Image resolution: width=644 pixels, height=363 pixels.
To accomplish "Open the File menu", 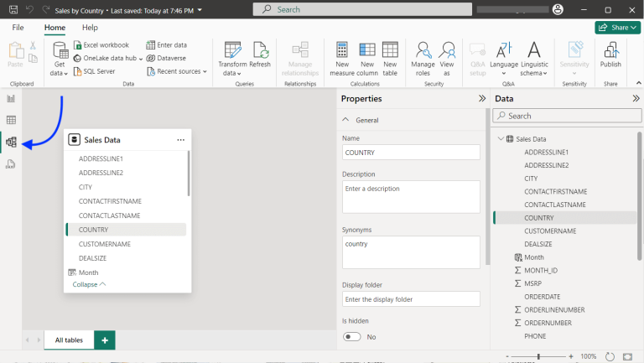I will pos(18,28).
